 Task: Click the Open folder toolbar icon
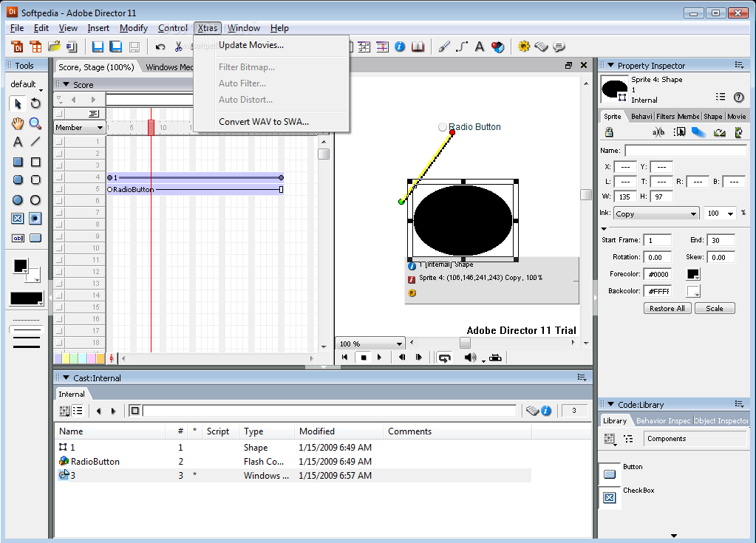point(54,47)
